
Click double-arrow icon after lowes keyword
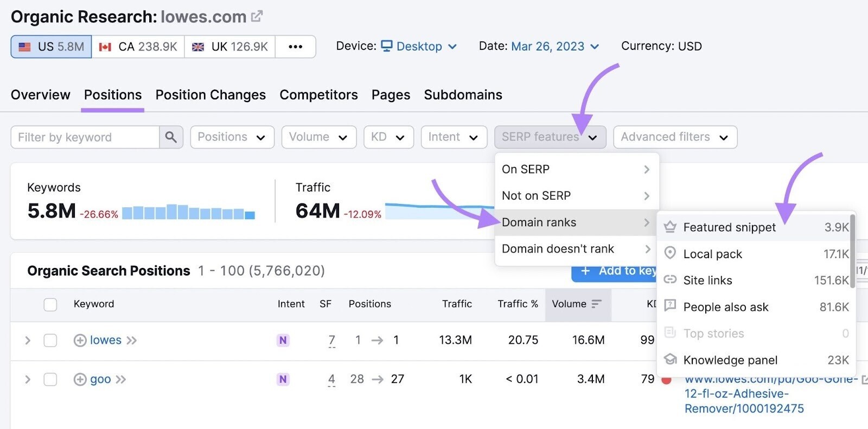(x=131, y=341)
